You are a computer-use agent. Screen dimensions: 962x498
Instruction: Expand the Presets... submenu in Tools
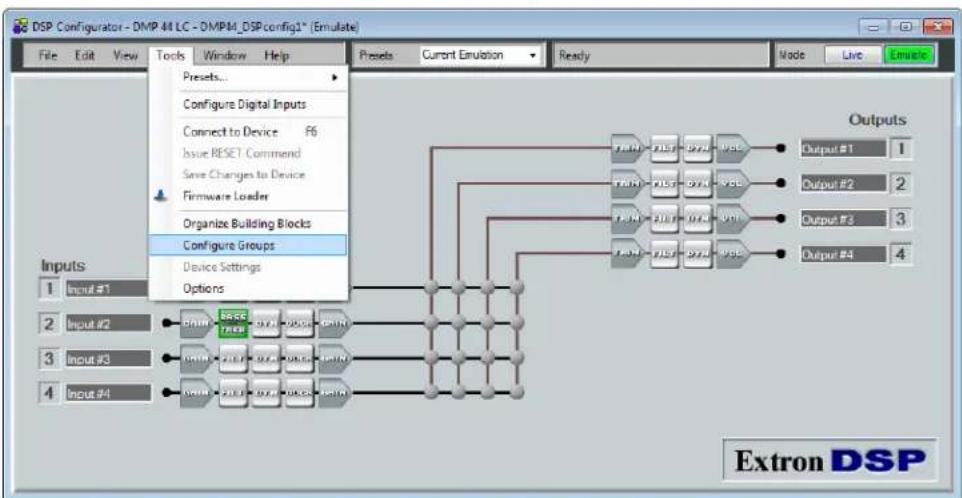pos(248,78)
